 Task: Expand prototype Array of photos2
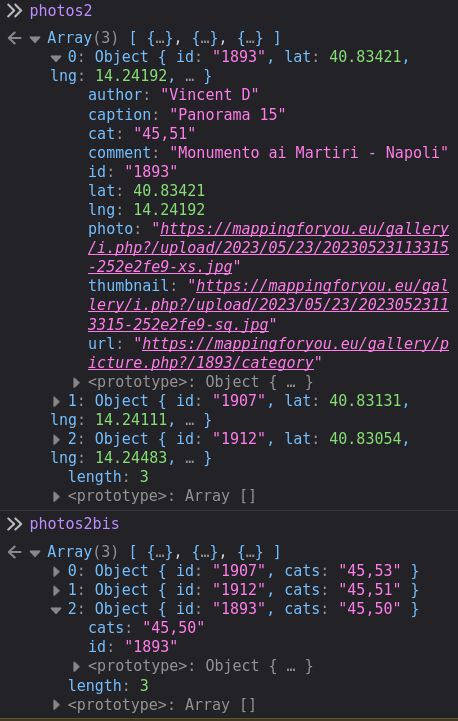coord(57,497)
